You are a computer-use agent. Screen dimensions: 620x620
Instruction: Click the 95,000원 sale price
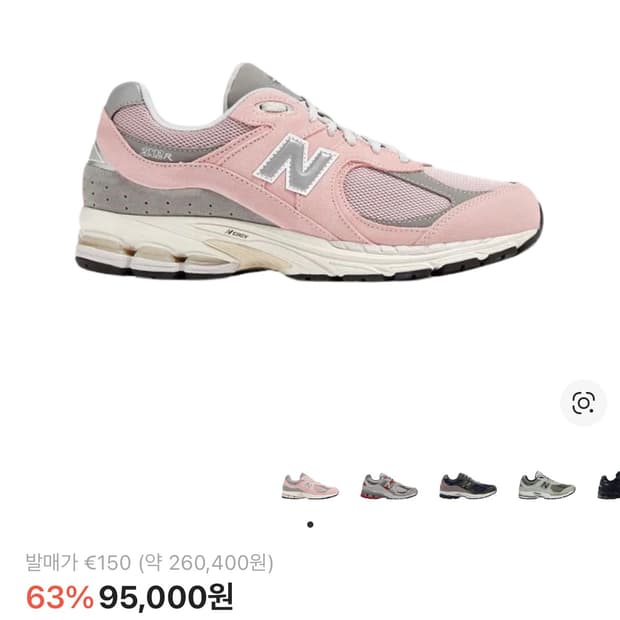tap(166, 597)
